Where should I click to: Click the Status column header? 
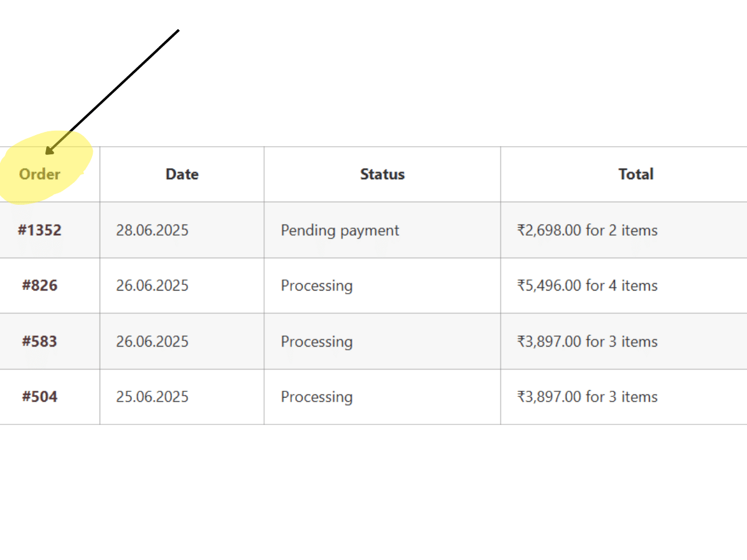382,174
